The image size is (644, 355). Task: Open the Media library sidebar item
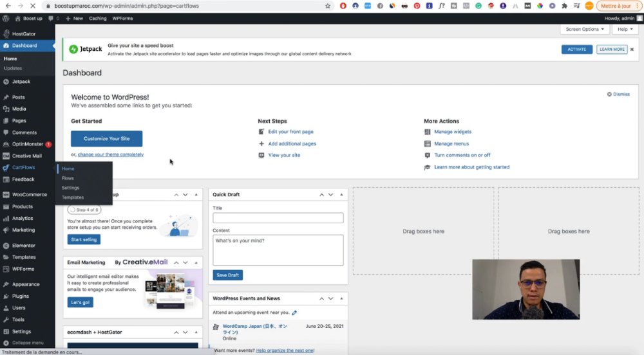click(x=19, y=109)
